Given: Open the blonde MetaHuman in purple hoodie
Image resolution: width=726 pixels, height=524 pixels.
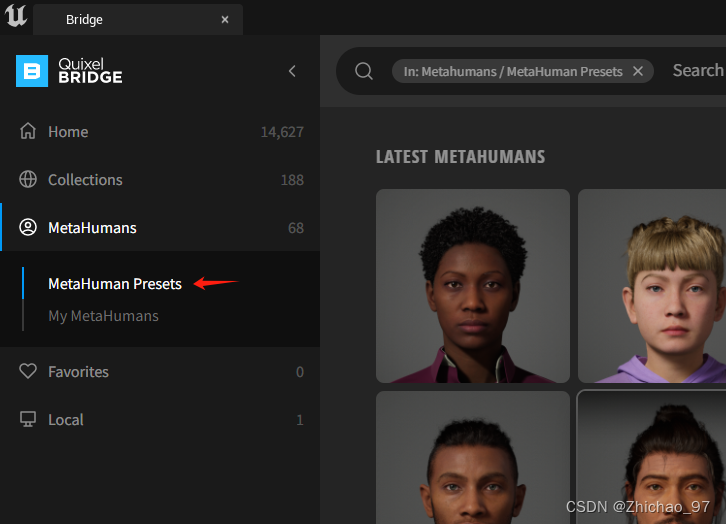Looking at the screenshot, I should pyautogui.click(x=652, y=286).
